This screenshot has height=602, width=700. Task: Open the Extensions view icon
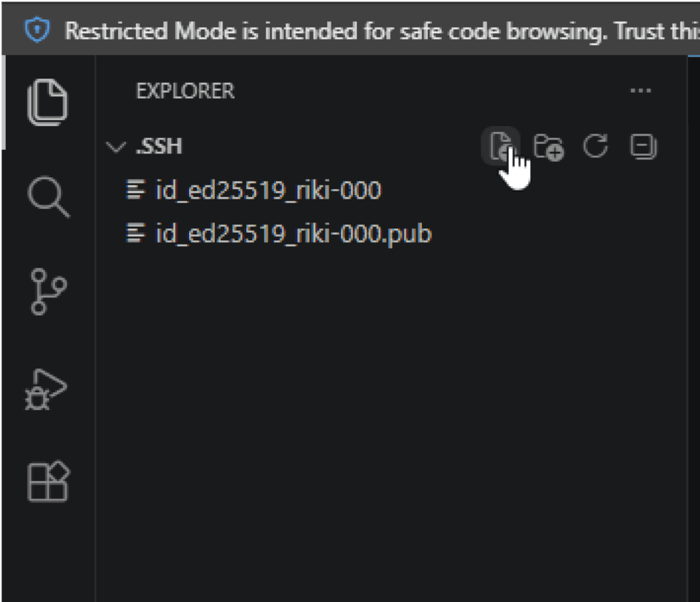[x=48, y=481]
